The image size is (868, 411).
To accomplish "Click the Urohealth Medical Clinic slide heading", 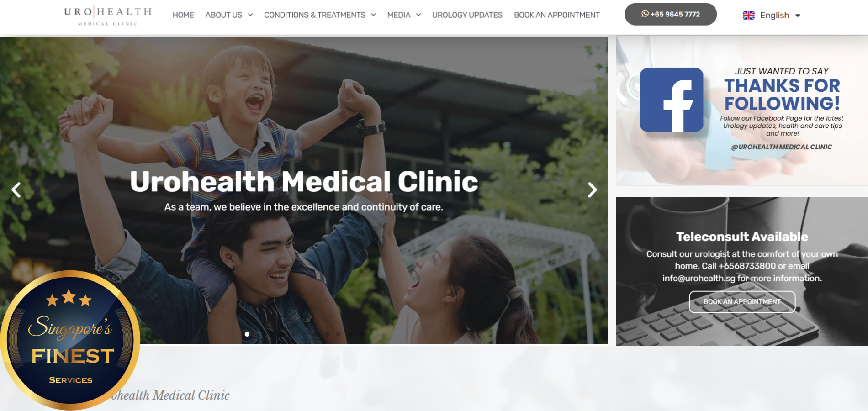I will [x=304, y=181].
